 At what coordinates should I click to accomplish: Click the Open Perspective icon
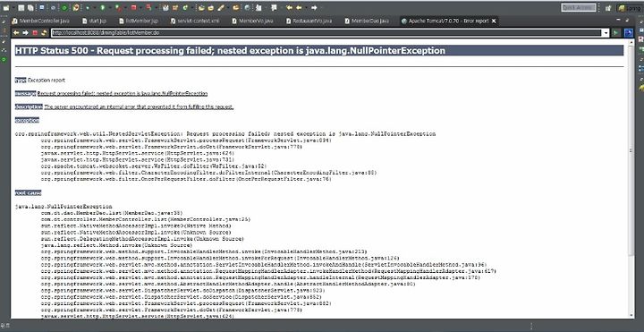(x=608, y=8)
